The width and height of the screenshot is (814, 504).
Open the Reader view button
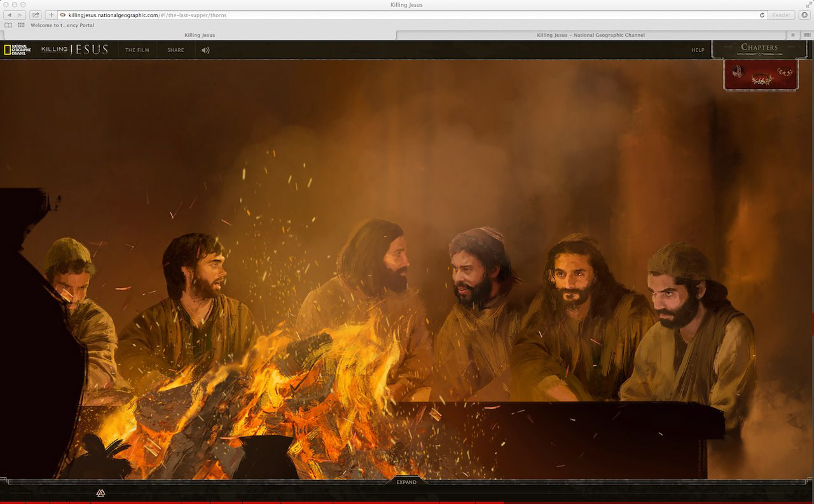click(781, 15)
